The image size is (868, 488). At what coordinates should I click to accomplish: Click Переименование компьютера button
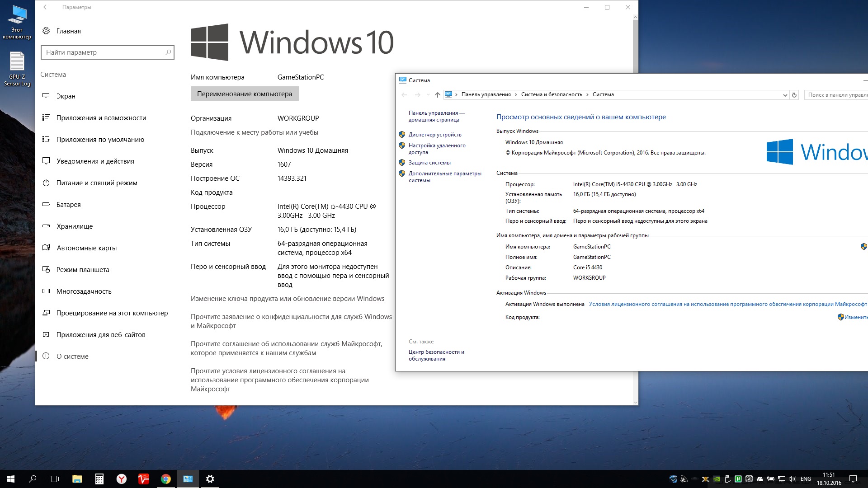coord(245,94)
